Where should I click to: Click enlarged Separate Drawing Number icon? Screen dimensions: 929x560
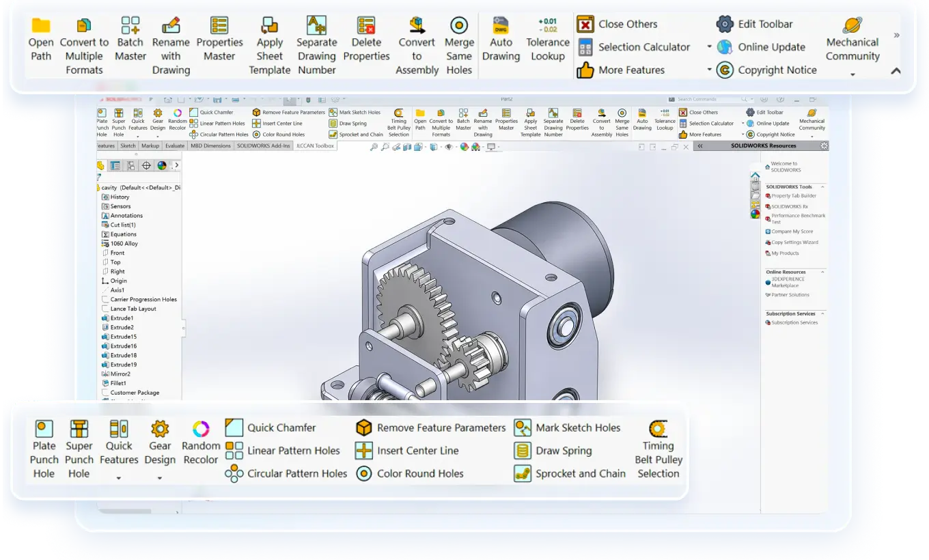[x=316, y=25]
